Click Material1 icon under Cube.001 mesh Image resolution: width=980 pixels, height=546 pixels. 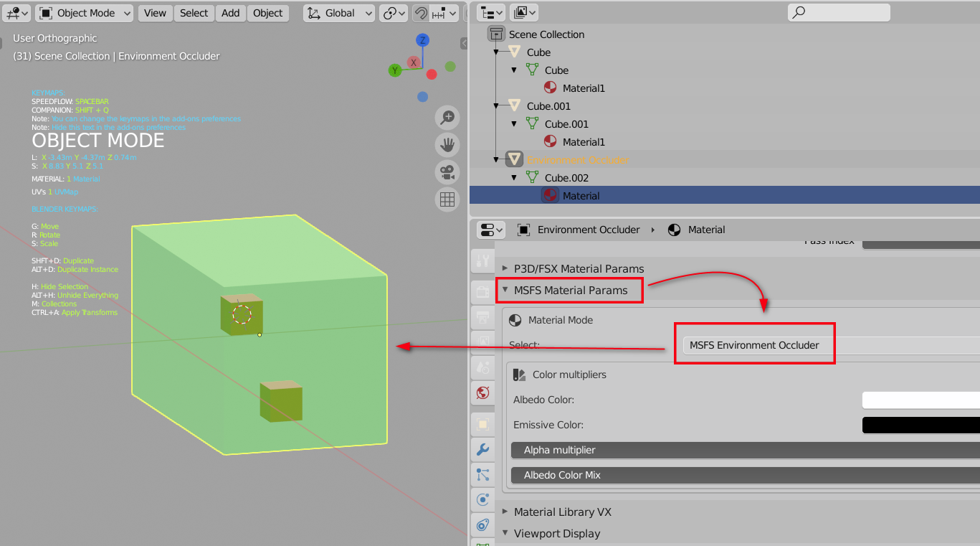click(550, 141)
